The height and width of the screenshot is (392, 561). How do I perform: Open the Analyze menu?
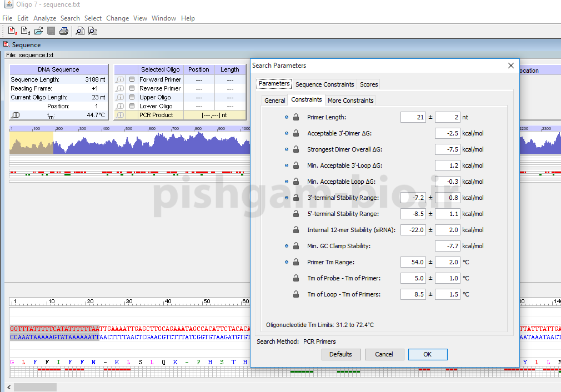point(44,18)
